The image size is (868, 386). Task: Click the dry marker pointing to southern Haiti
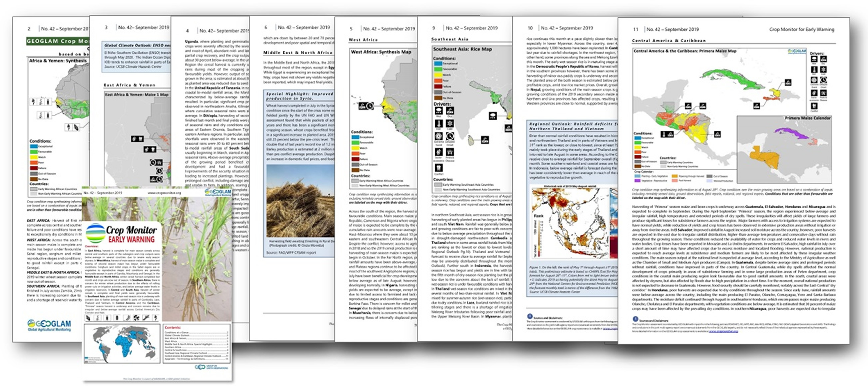pos(756,106)
